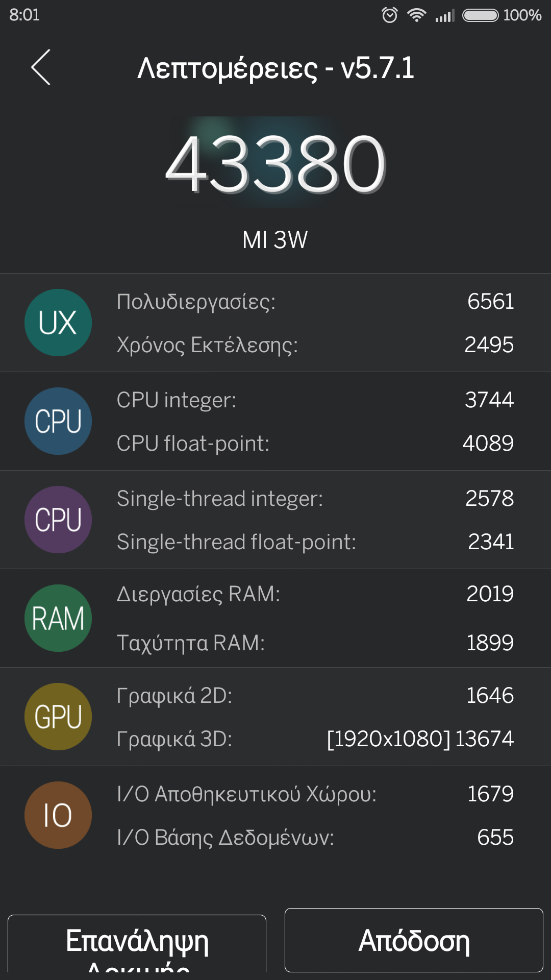This screenshot has width=551, height=980.
Task: Tap the Wi-Fi status bar icon
Action: pyautogui.click(x=416, y=15)
